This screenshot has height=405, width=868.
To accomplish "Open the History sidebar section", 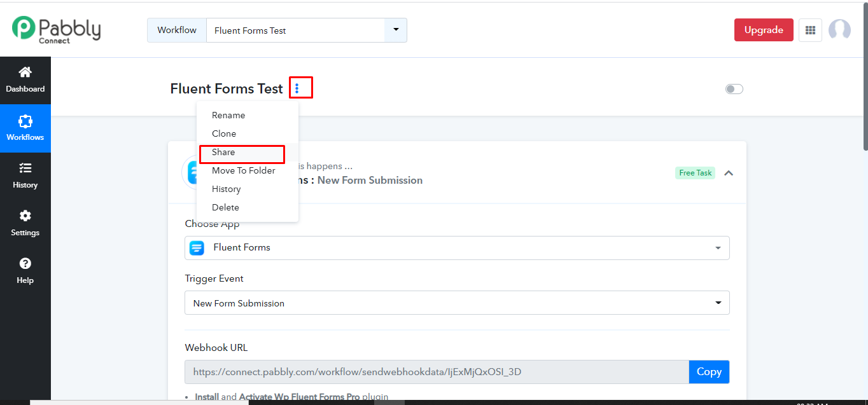I will click(25, 175).
